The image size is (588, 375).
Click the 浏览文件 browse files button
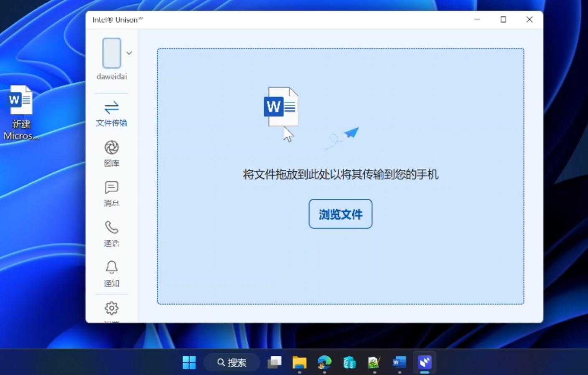tap(341, 214)
